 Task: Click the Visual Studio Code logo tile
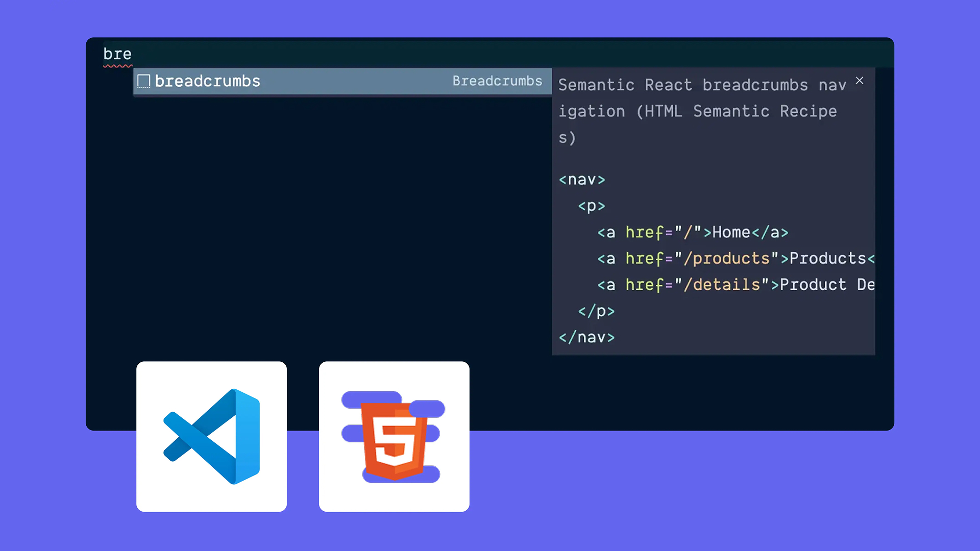point(211,436)
